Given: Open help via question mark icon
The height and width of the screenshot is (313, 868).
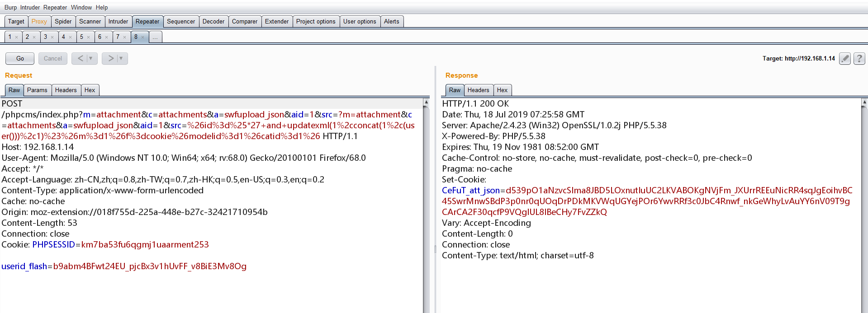Looking at the screenshot, I should click(859, 58).
